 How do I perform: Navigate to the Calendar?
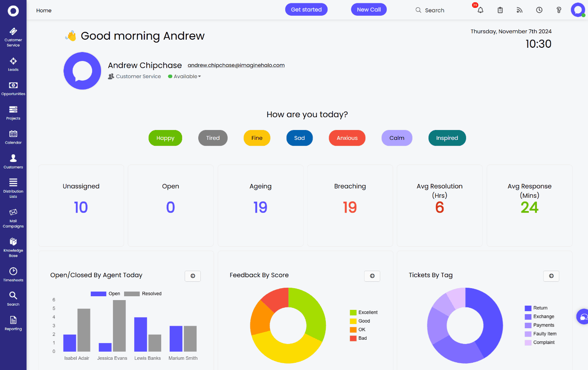tap(13, 137)
